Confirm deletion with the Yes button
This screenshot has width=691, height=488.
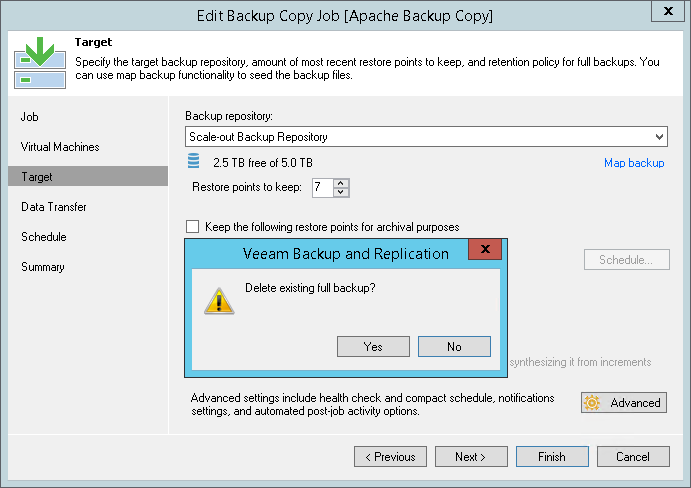(373, 346)
